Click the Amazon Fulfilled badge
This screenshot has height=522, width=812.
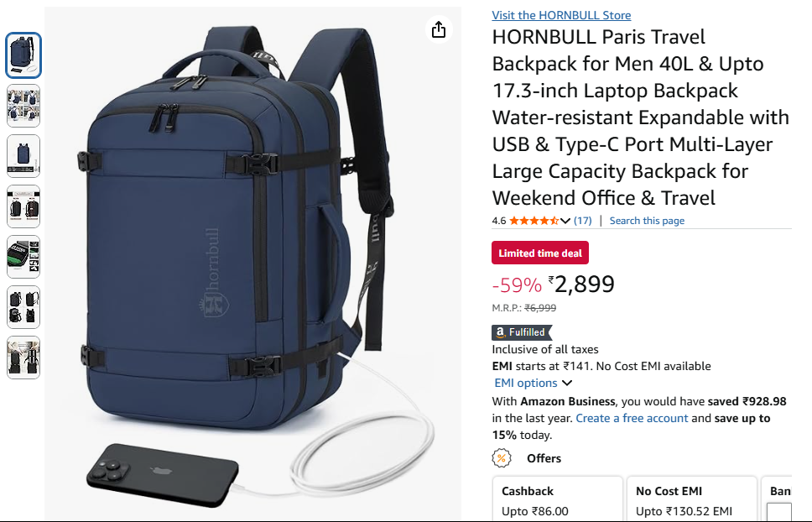click(x=522, y=332)
